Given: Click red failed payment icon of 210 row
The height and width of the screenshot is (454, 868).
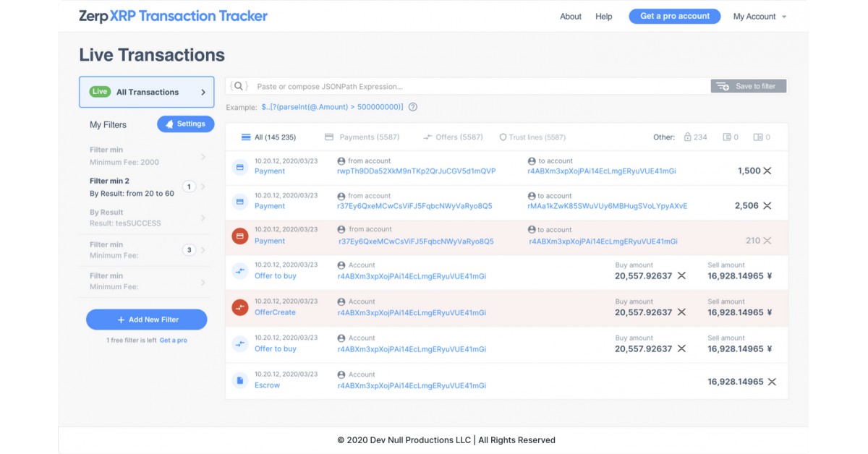Looking at the screenshot, I should click(239, 236).
